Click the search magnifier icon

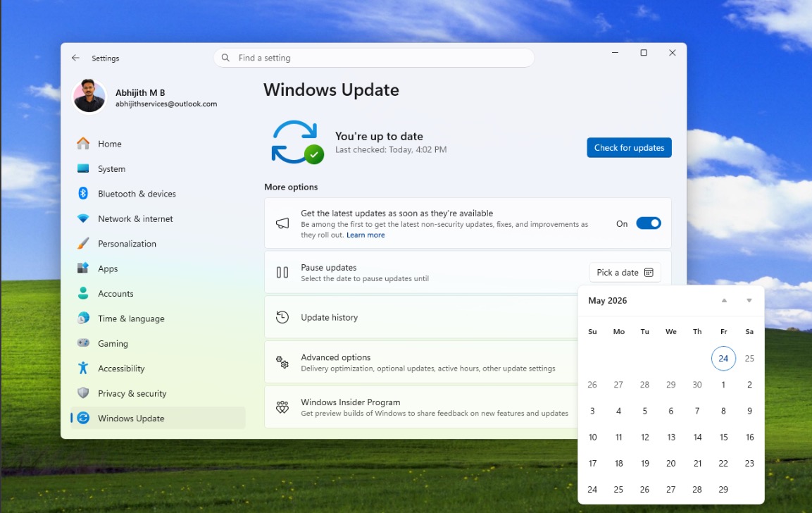coord(225,58)
